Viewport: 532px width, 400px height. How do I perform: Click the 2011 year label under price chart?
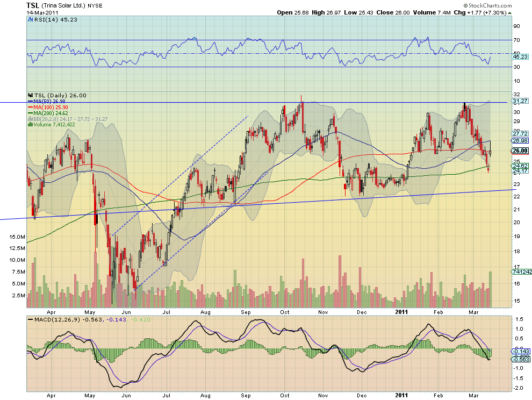pos(401,312)
